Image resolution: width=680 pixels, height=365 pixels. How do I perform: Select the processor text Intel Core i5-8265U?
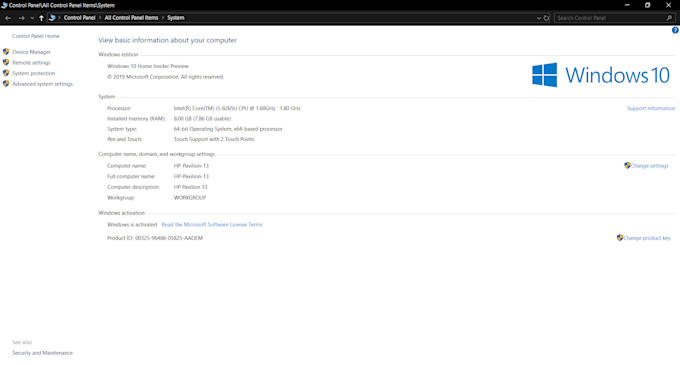click(x=237, y=108)
